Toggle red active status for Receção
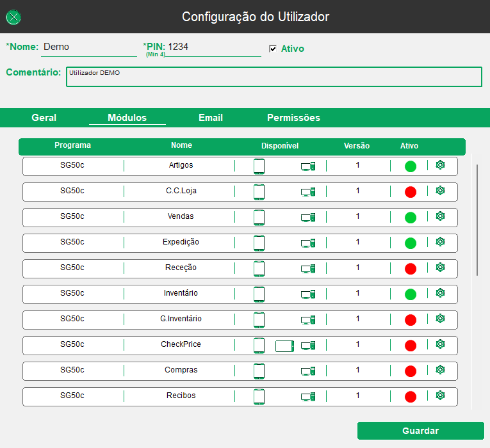Image resolution: width=490 pixels, height=448 pixels. tap(411, 269)
